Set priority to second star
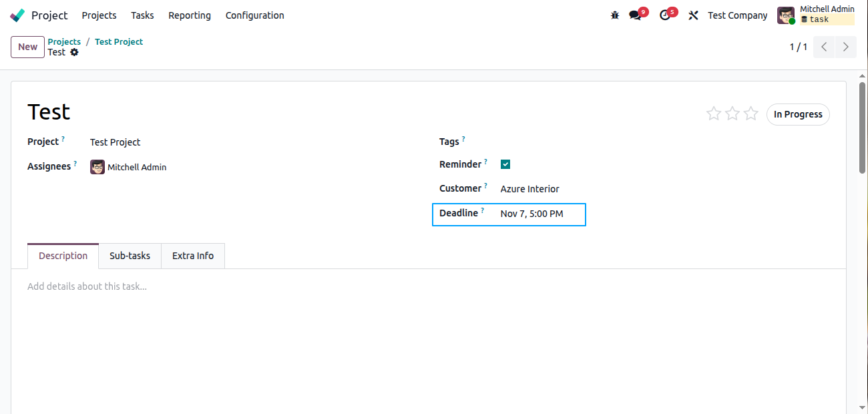The height and width of the screenshot is (414, 868). (x=732, y=114)
